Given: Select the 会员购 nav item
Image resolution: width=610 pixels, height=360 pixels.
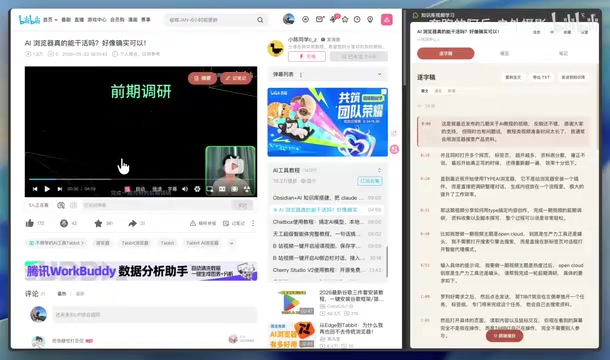Looking at the screenshot, I should pos(117,19).
